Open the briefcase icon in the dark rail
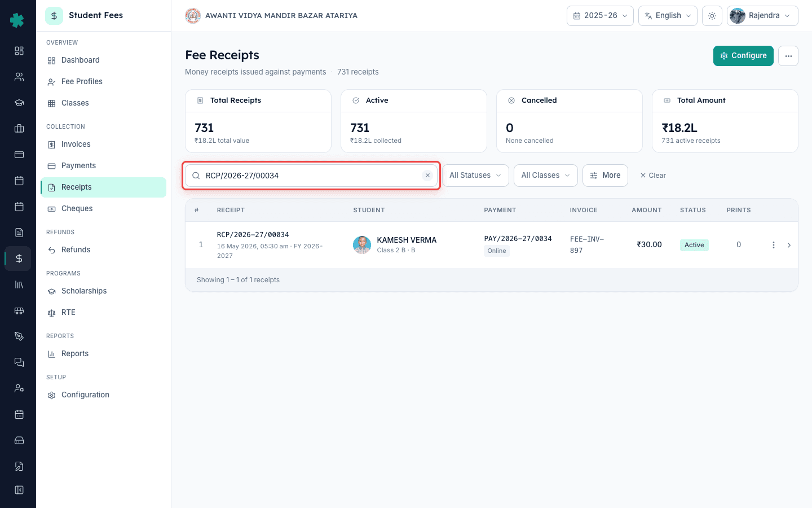Screen dimensions: 812x508 (19, 129)
